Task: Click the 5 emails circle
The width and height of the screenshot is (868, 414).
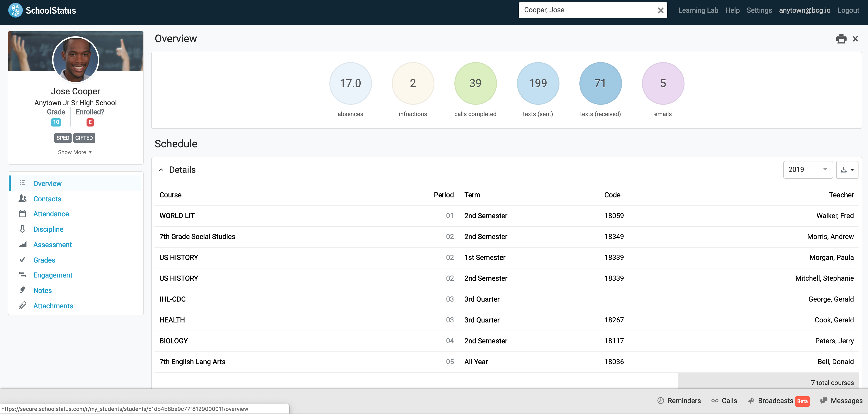Action: pyautogui.click(x=663, y=83)
